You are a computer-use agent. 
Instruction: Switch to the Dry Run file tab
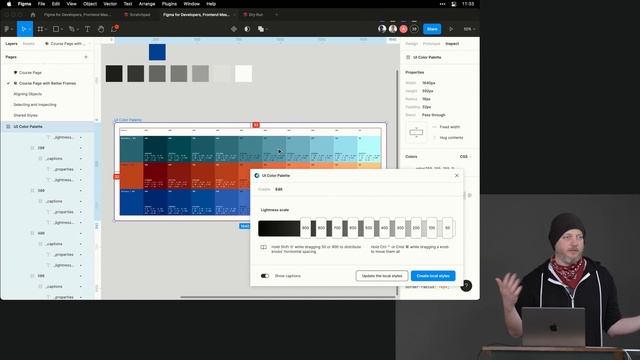pyautogui.click(x=253, y=15)
